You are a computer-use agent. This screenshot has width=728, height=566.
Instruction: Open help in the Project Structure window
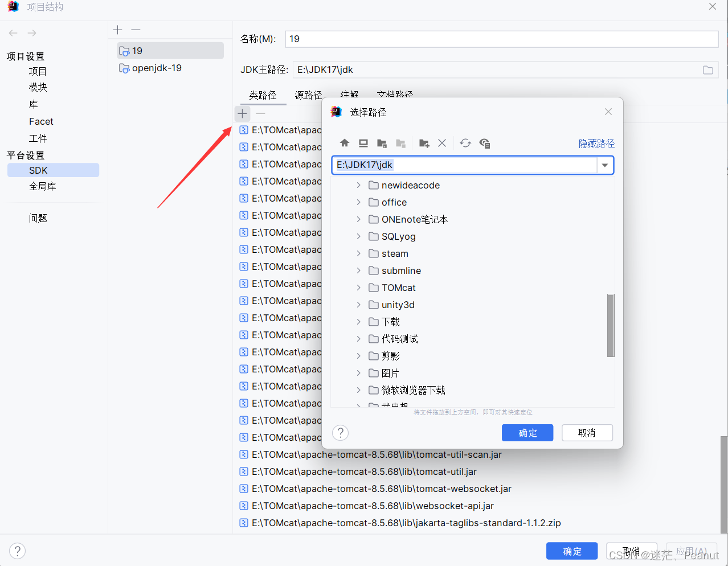pyautogui.click(x=18, y=551)
